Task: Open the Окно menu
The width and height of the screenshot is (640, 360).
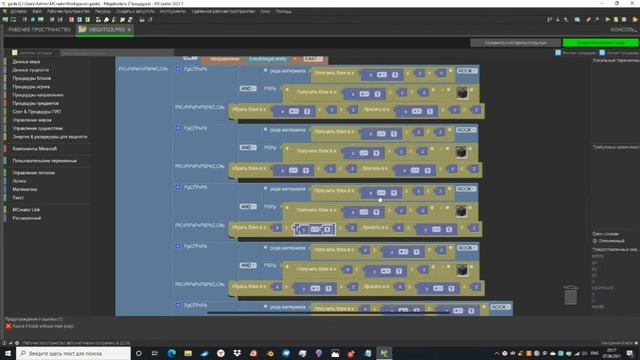Action: (x=265, y=11)
